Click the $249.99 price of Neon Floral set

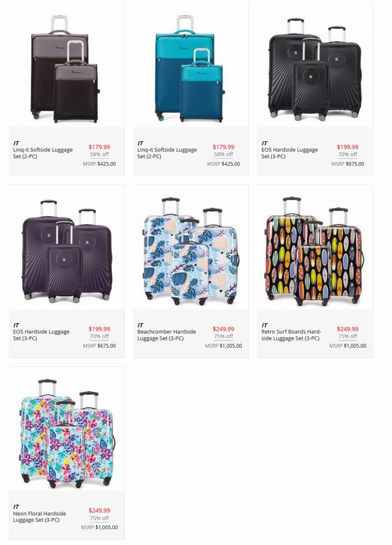point(99,510)
